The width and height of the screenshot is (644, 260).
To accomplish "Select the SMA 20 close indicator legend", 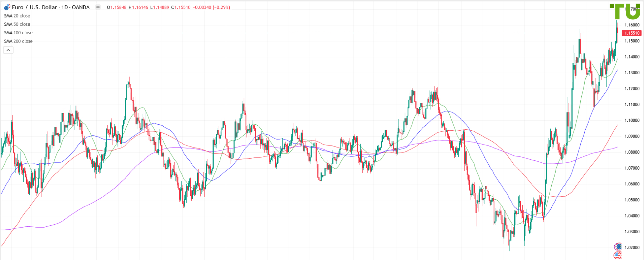I will pyautogui.click(x=17, y=16).
